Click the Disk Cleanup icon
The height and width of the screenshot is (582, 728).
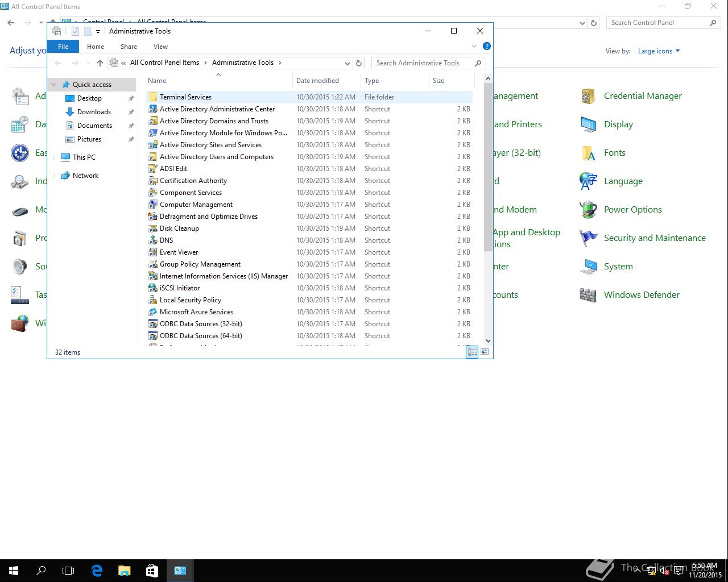(x=152, y=228)
